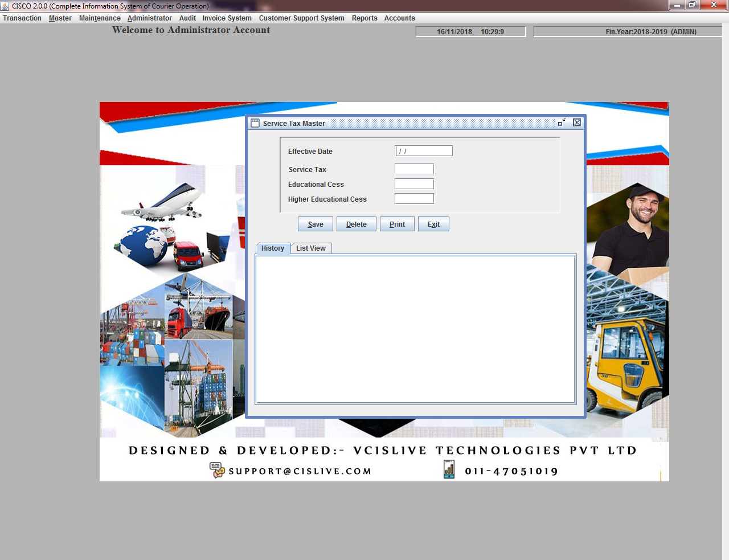
Task: Open the Accounts menu
Action: 400,18
